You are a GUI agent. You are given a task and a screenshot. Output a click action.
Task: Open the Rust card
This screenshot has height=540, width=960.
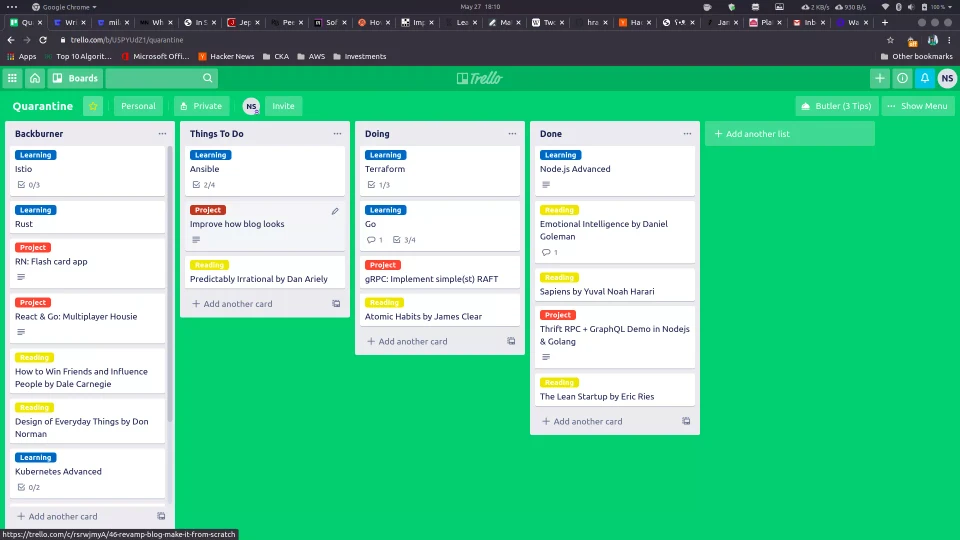(x=88, y=217)
